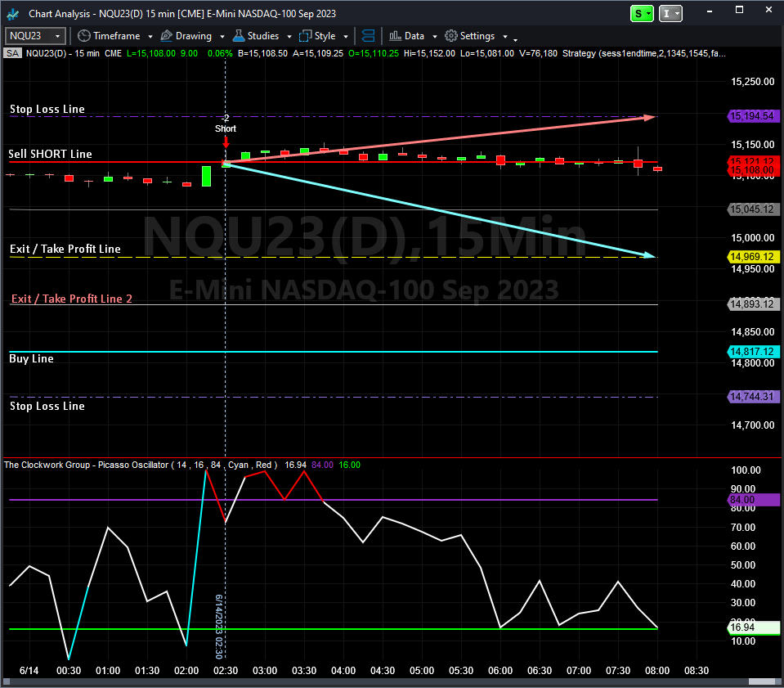Expand the Timeframe dropdown arrow
Image resolution: width=784 pixels, height=688 pixels.
click(x=150, y=37)
